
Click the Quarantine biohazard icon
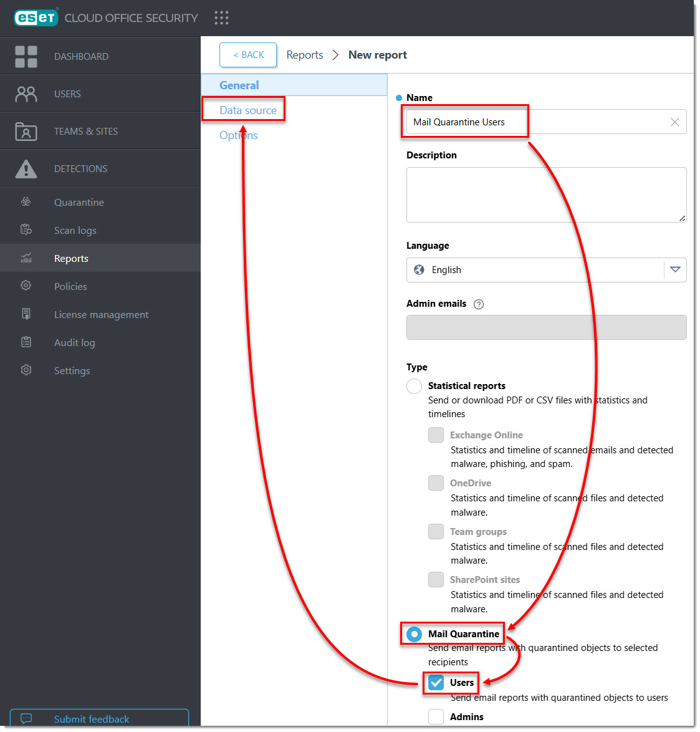(26, 203)
